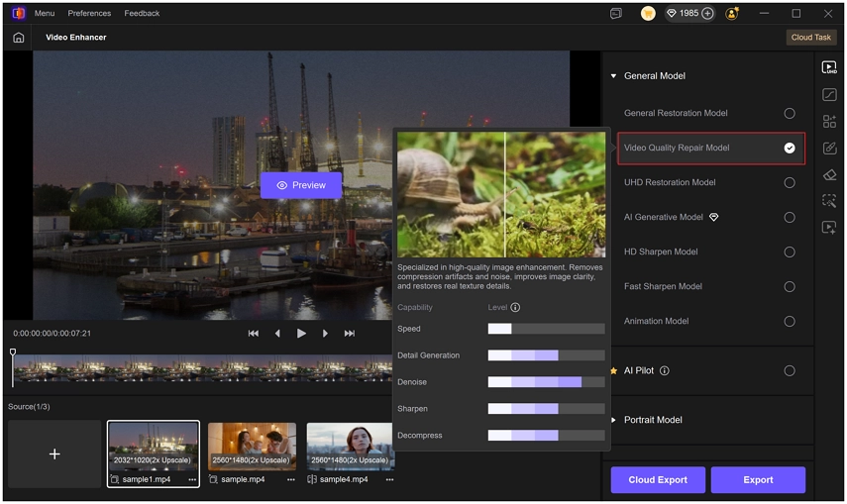Select the General Restoration Model radio button
This screenshot has height=504, width=847.
pyautogui.click(x=790, y=114)
